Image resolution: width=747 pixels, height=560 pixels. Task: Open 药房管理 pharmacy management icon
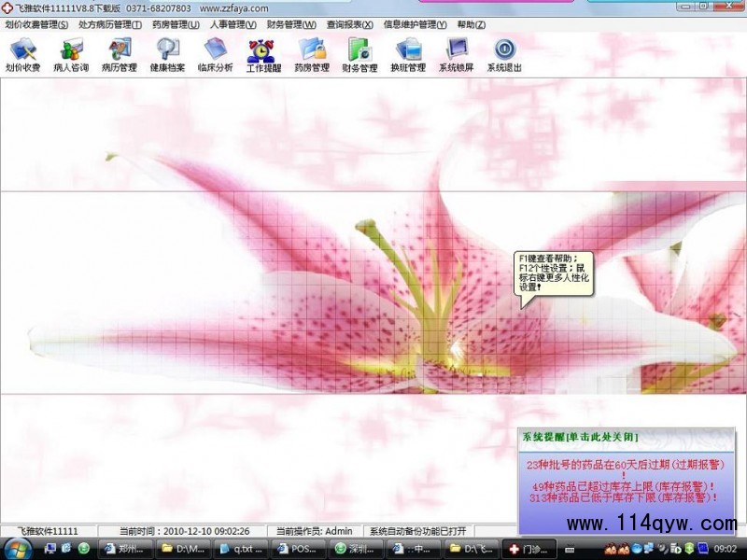(312, 54)
